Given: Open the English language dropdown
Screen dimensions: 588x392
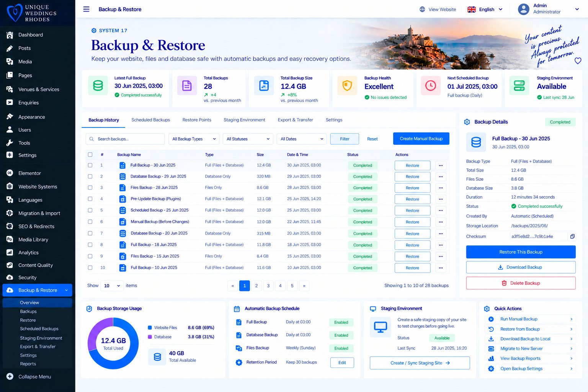Looking at the screenshot, I should tap(485, 9).
